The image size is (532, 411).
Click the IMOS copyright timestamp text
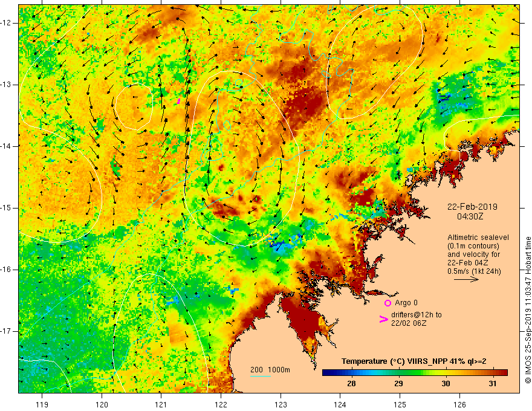click(528, 310)
